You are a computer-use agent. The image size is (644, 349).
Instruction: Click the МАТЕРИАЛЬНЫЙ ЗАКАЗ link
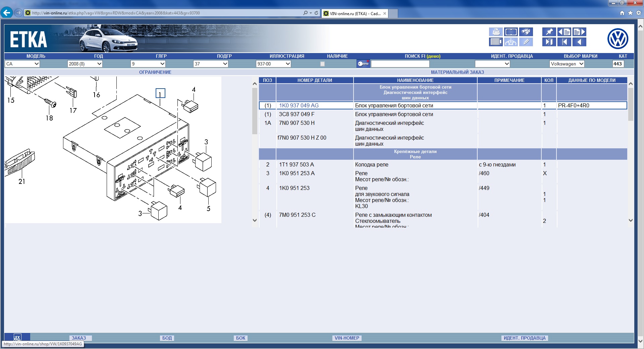tap(458, 72)
